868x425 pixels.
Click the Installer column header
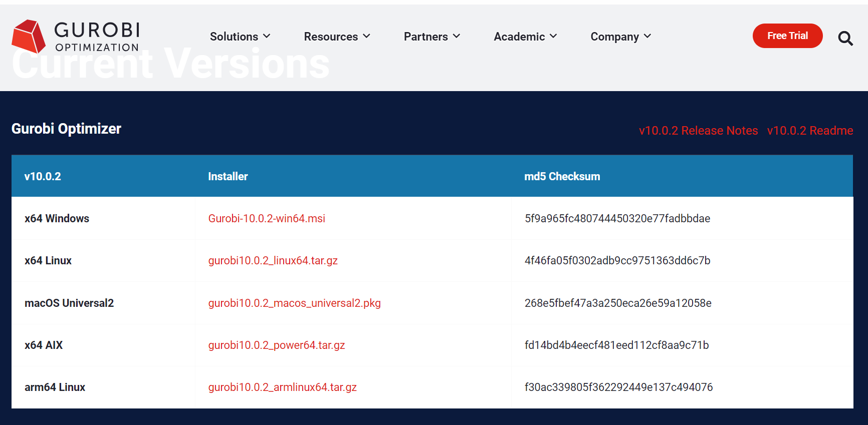228,176
